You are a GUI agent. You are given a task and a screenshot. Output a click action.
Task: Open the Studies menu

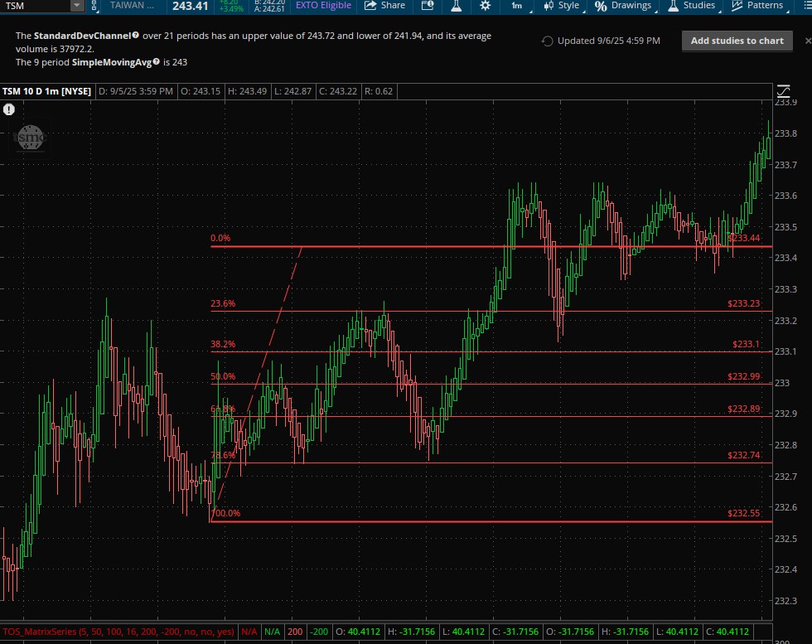pyautogui.click(x=693, y=6)
